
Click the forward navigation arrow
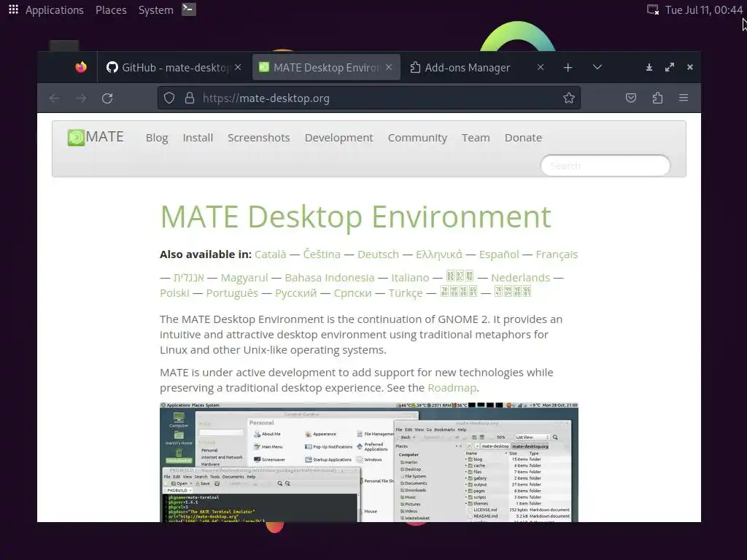click(x=81, y=98)
